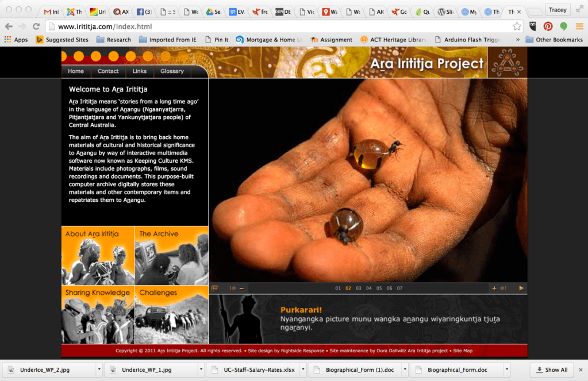Select slide 05 in the slideshow
The height and width of the screenshot is (381, 588).
(x=379, y=288)
